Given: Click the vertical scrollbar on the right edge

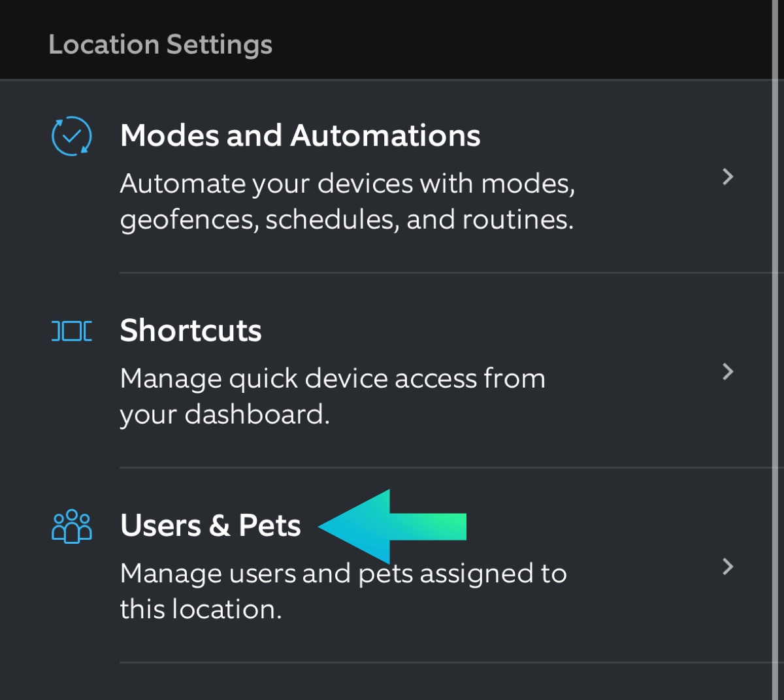Looking at the screenshot, I should click(x=776, y=350).
